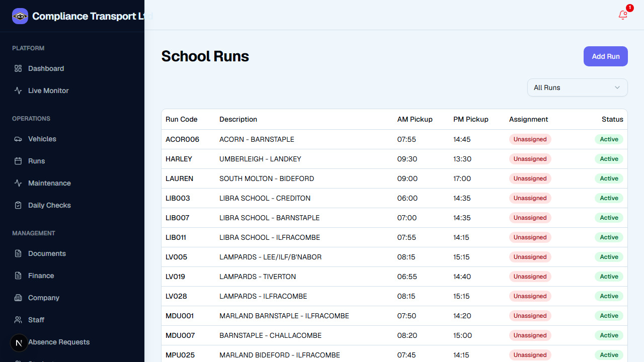Select run code LAUREN
The width and height of the screenshot is (644, 362).
click(x=180, y=178)
